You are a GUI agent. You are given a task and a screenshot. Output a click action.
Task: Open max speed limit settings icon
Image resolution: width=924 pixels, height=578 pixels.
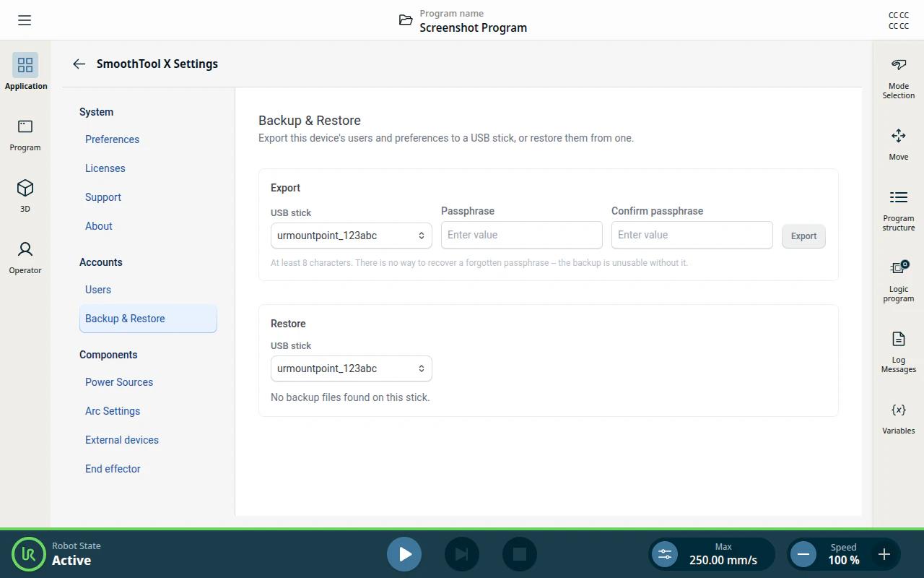click(x=665, y=554)
